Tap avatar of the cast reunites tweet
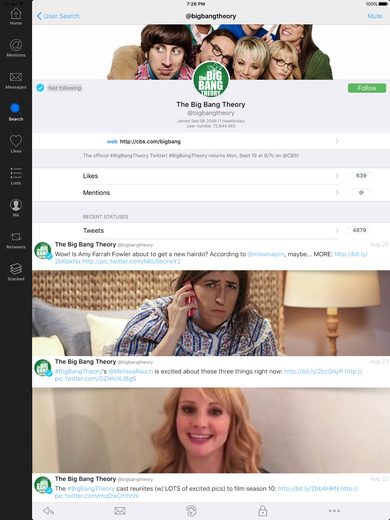Screen dimensions: 390x520 click(x=43, y=486)
